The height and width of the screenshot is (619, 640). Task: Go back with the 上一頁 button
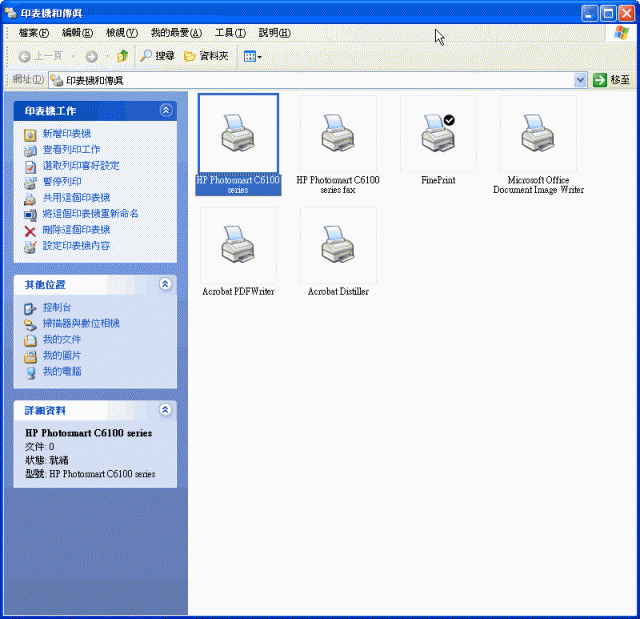click(x=40, y=56)
